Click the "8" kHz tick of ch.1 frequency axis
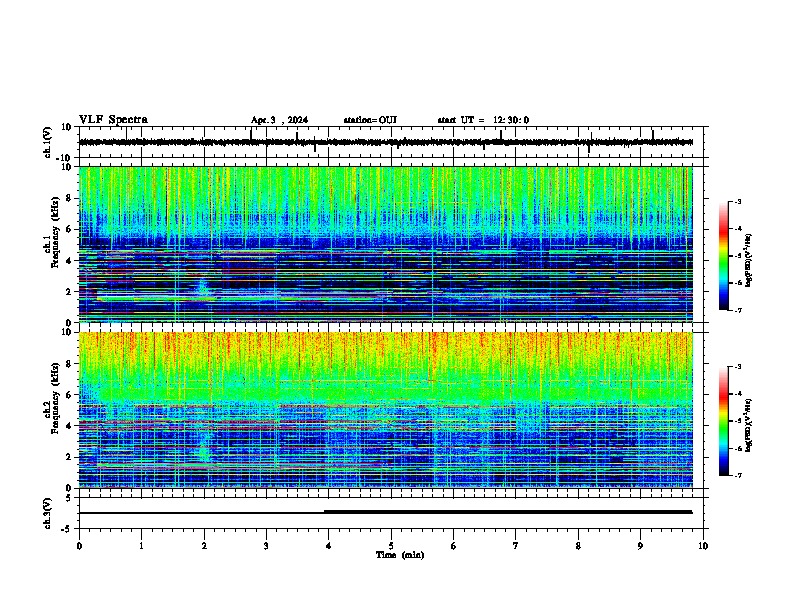 pyautogui.click(x=69, y=198)
